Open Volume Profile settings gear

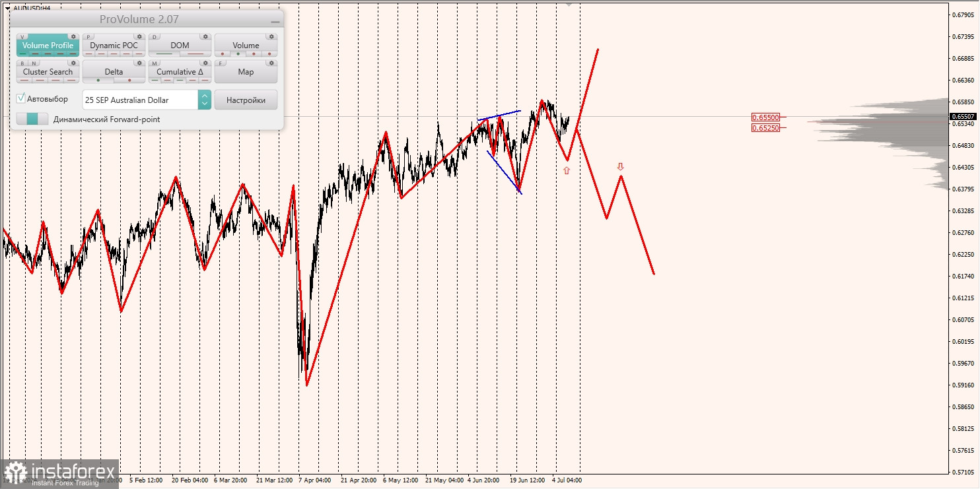pos(73,37)
